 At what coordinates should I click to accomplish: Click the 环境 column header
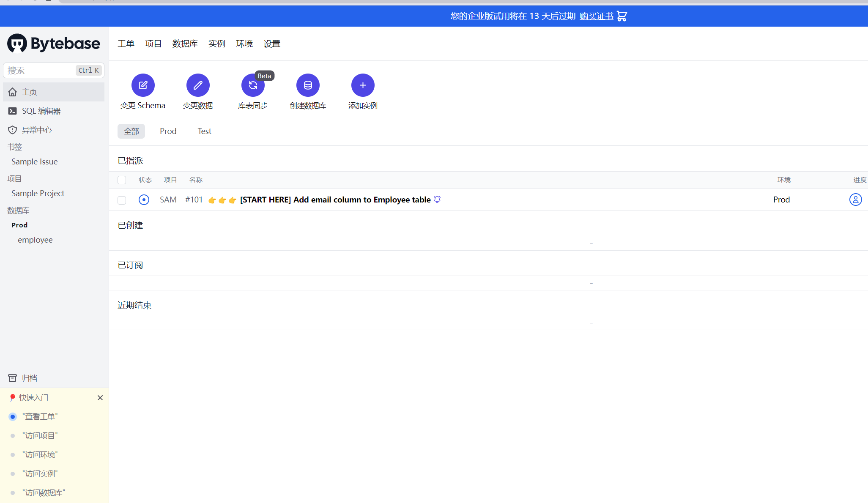(784, 180)
